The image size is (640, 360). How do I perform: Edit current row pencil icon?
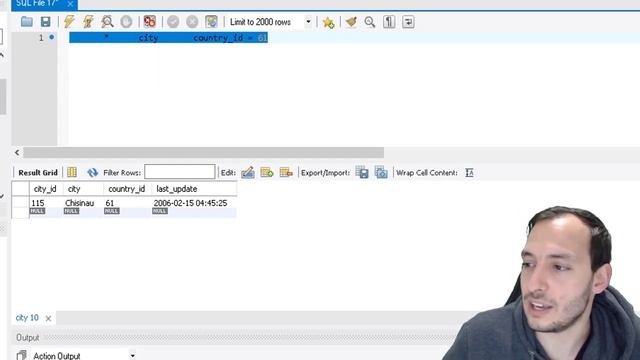point(248,173)
